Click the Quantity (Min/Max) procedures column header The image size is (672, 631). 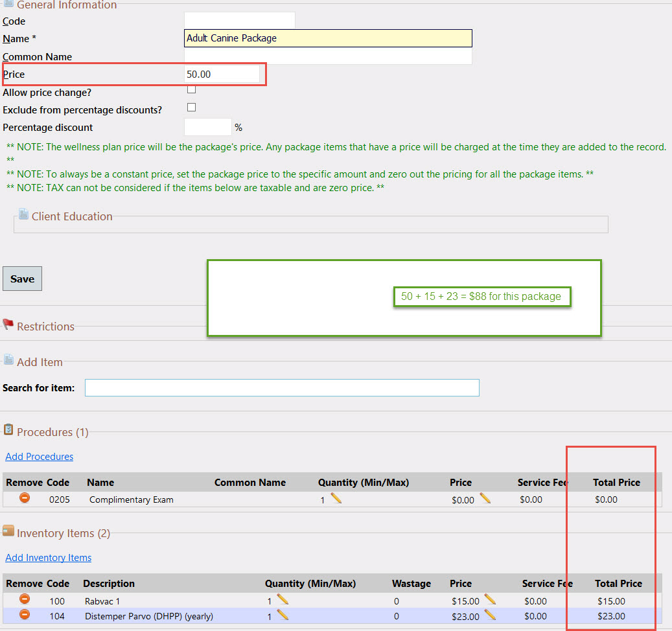364,483
